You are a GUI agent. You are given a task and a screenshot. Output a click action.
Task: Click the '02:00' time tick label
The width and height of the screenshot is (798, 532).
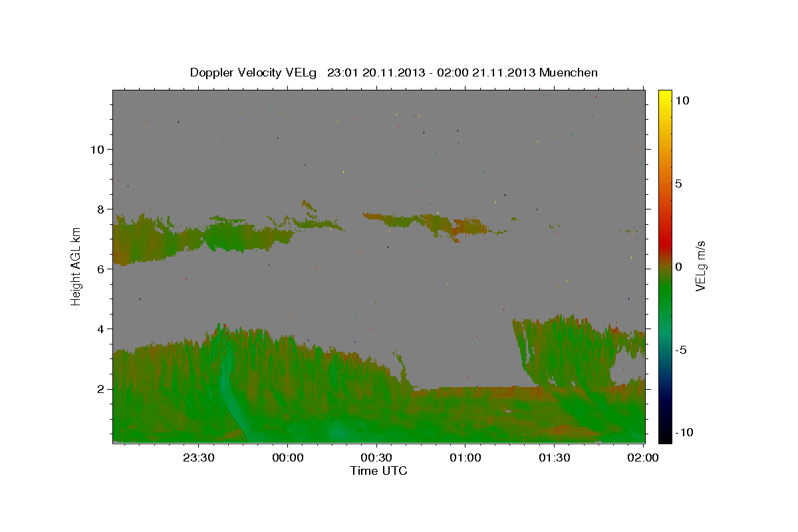pyautogui.click(x=644, y=458)
